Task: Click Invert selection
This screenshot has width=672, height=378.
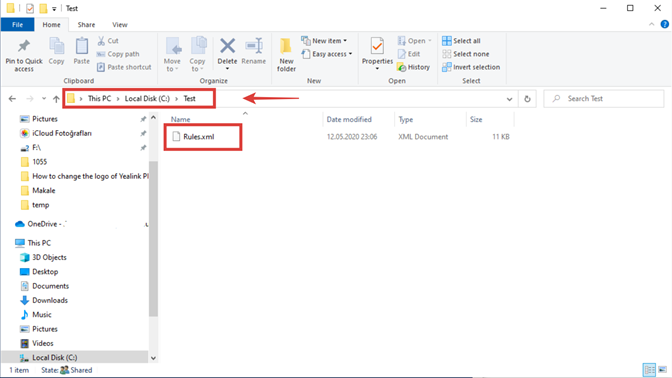Action: (x=471, y=67)
